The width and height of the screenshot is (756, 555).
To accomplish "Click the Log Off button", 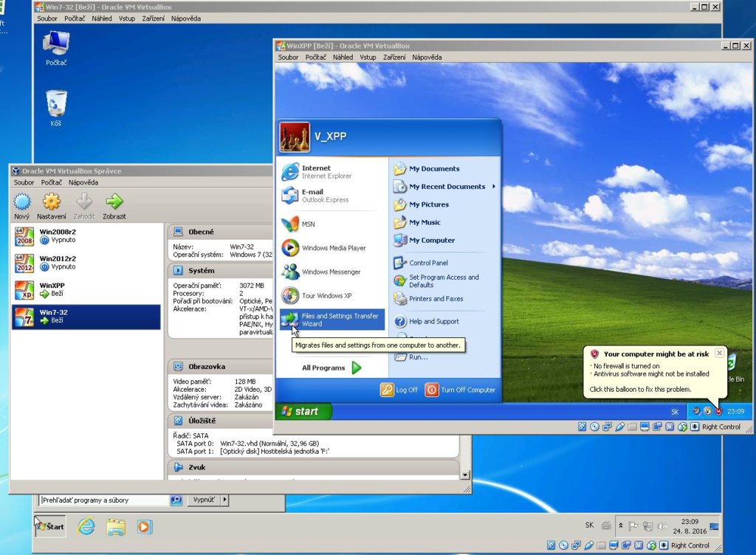I will (x=399, y=390).
